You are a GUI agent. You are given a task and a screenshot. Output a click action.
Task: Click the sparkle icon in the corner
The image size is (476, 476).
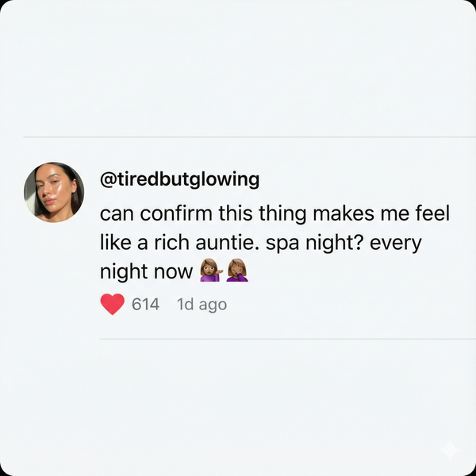click(449, 450)
